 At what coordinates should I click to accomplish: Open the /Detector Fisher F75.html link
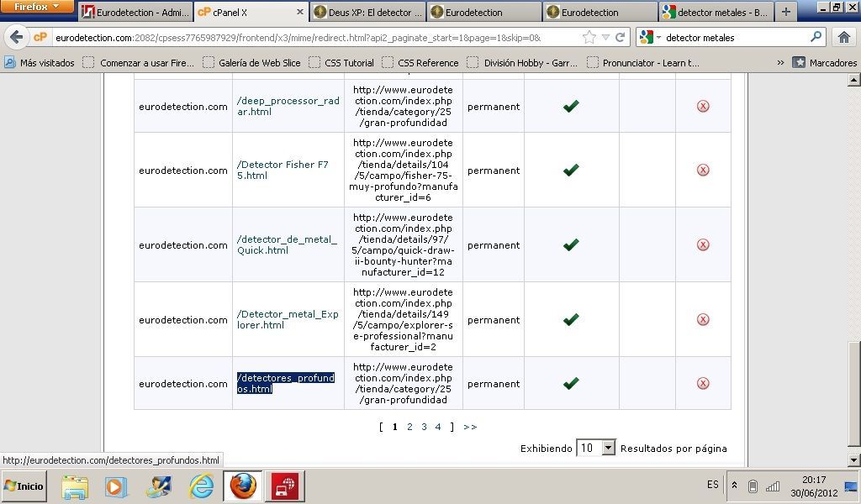[283, 170]
